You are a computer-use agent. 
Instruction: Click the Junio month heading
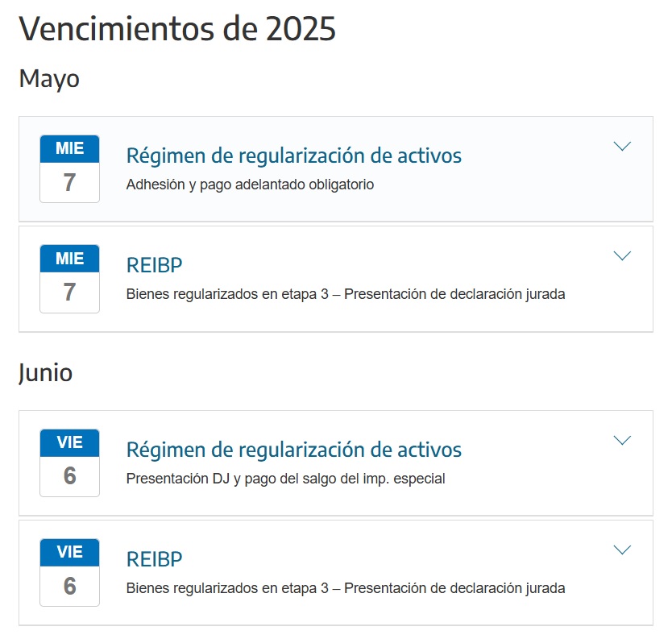[45, 373]
